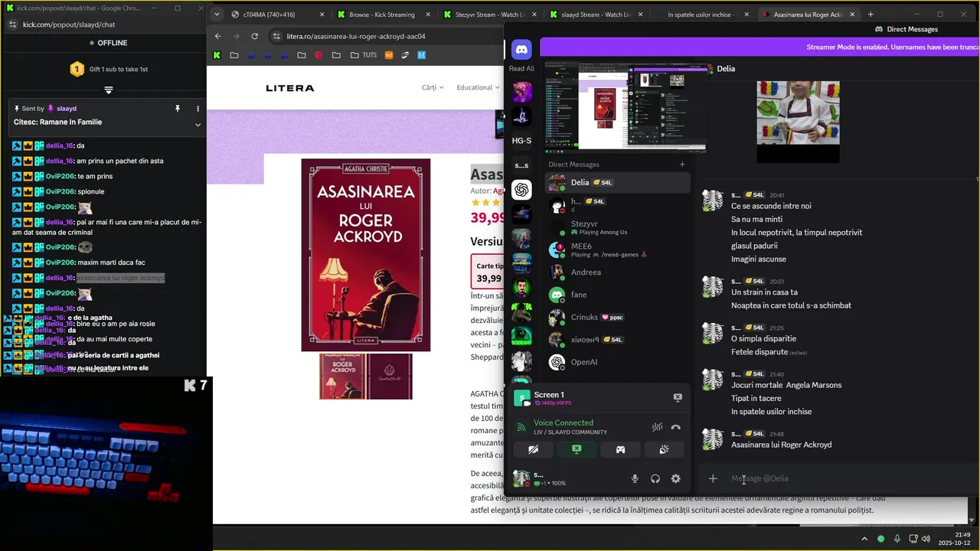This screenshot has height=551, width=980.
Task: Show hidden system tray icons
Action: (865, 539)
